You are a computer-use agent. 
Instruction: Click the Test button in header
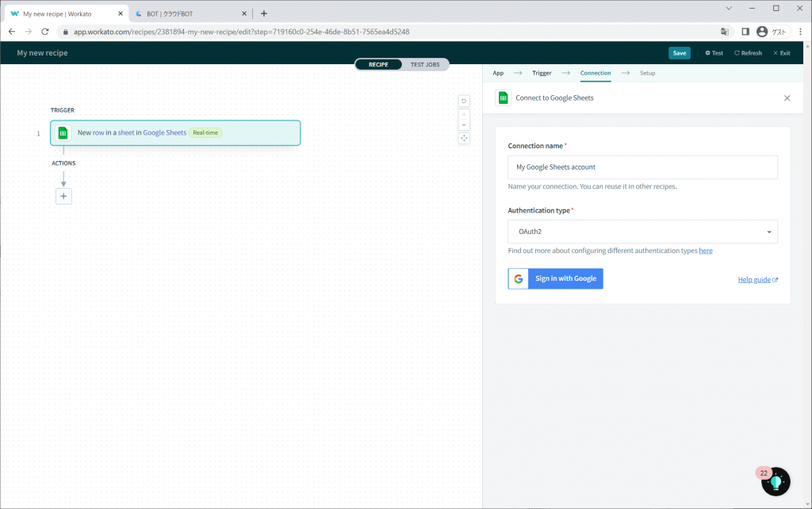click(x=714, y=53)
